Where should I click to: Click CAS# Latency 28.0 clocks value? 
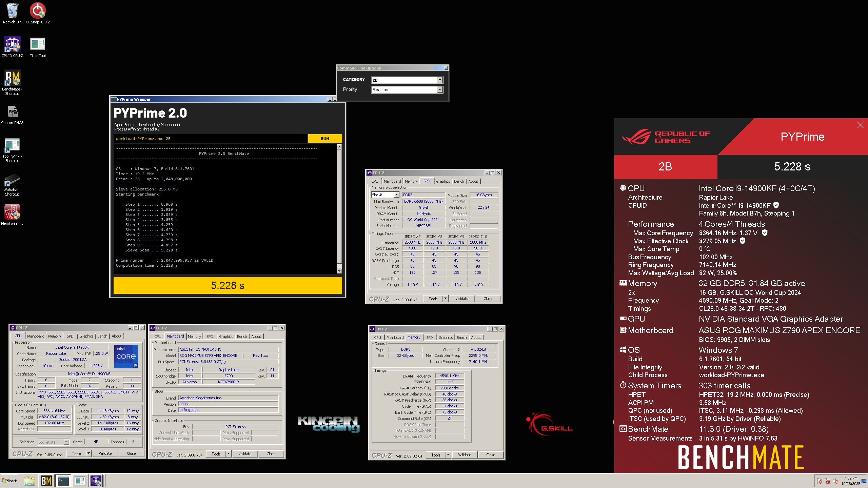[x=449, y=388]
